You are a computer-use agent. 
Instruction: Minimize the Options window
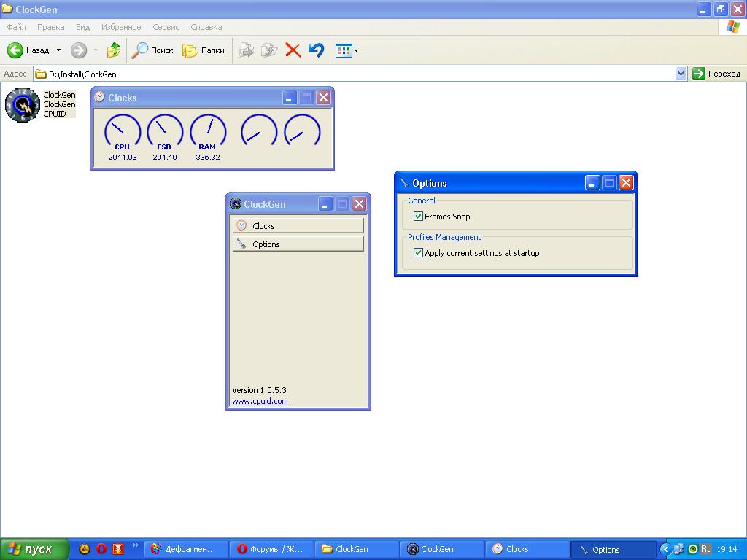[x=592, y=183]
